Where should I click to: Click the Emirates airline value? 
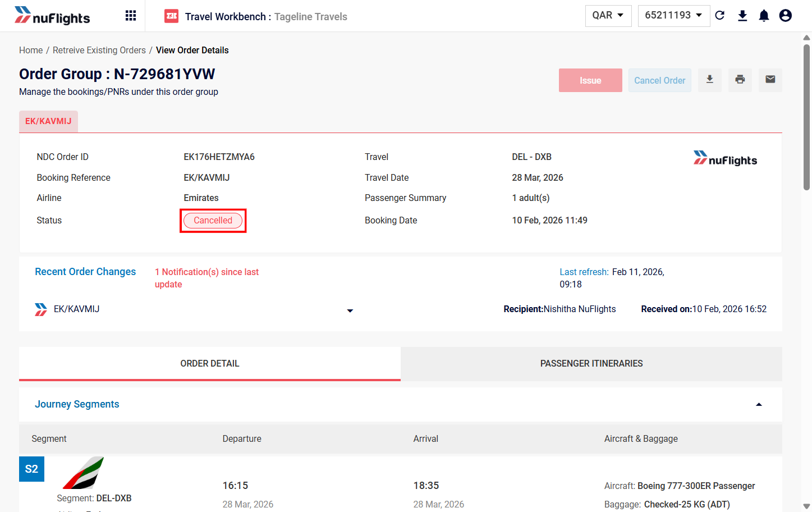(201, 198)
